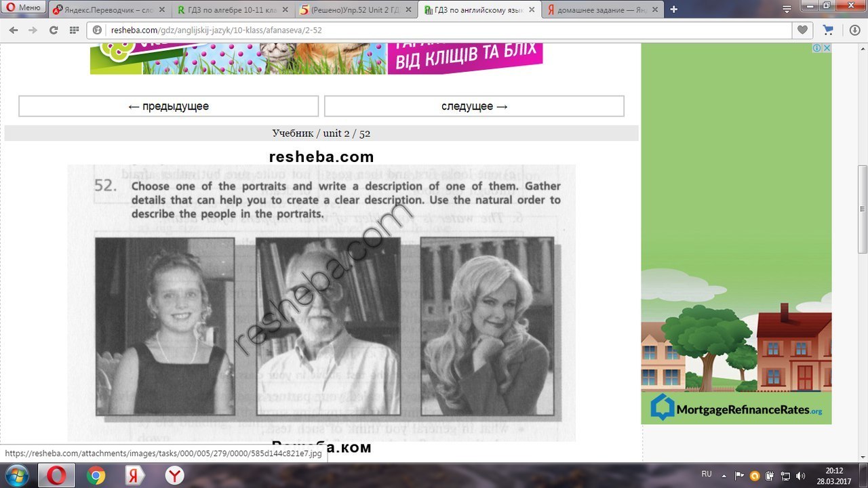Open Opera from the taskbar

[57, 476]
